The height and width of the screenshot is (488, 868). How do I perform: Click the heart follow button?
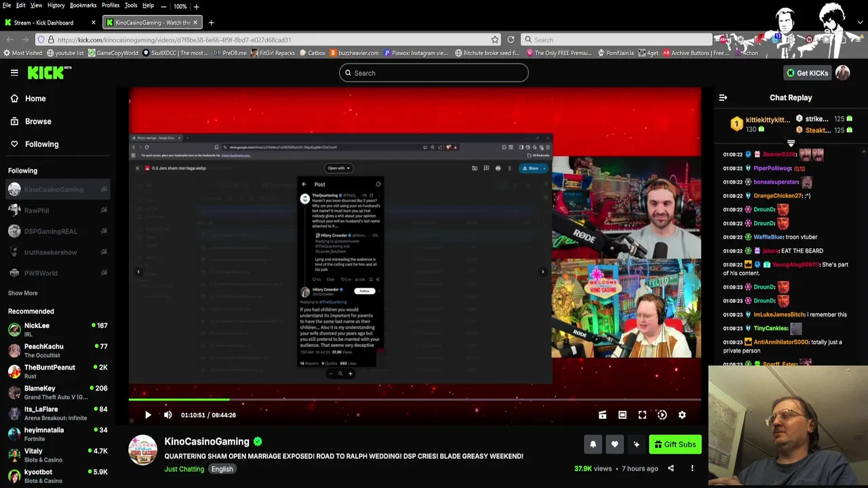614,445
